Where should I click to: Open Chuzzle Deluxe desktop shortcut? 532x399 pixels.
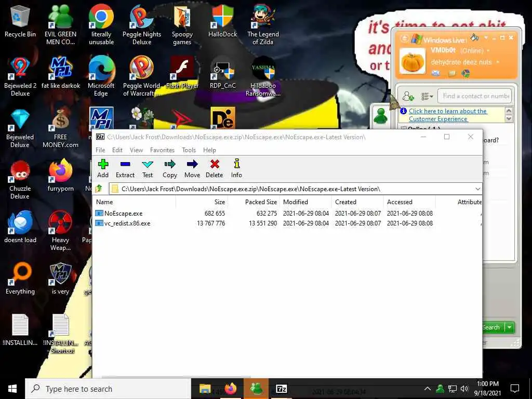[20, 180]
